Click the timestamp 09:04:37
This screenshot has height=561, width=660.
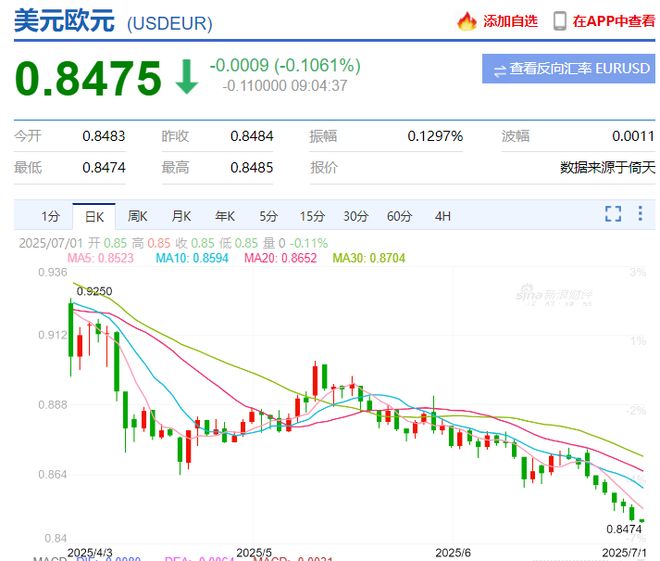pos(319,86)
